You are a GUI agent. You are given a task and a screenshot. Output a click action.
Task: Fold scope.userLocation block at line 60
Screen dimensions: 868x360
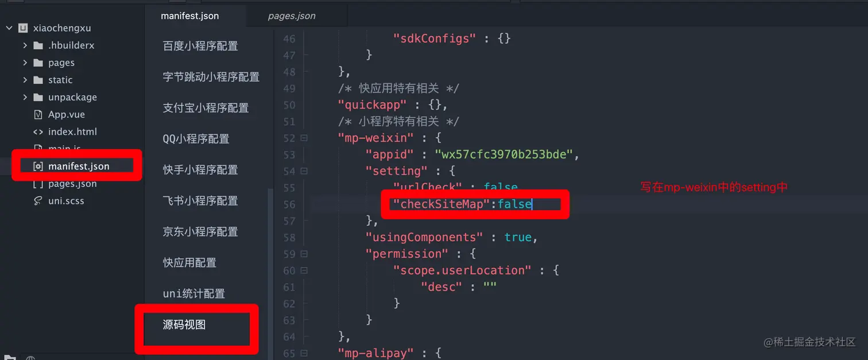tap(304, 270)
